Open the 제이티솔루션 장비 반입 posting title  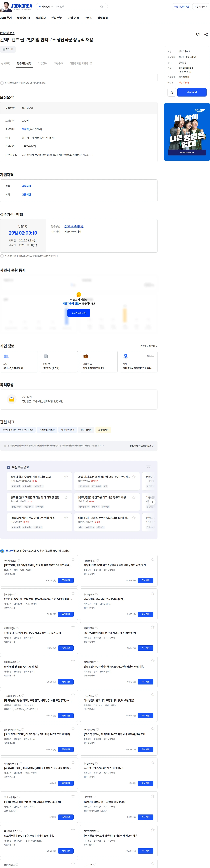(x=21, y=666)
